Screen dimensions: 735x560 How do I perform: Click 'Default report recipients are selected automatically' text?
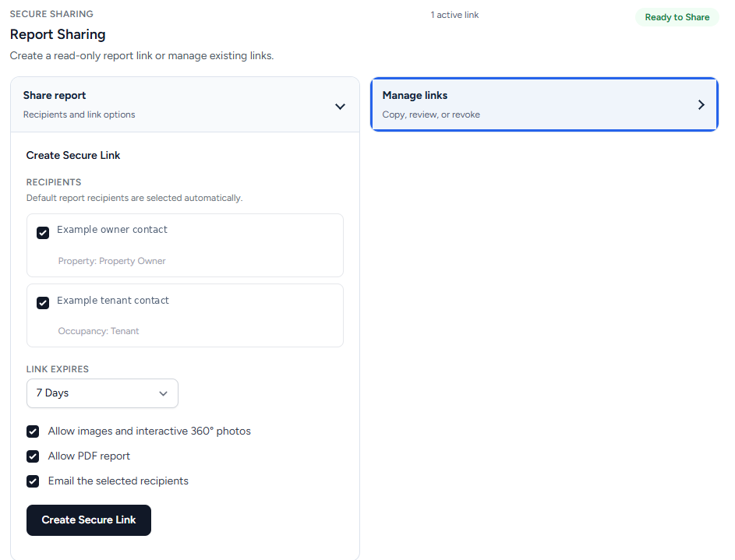click(x=134, y=198)
